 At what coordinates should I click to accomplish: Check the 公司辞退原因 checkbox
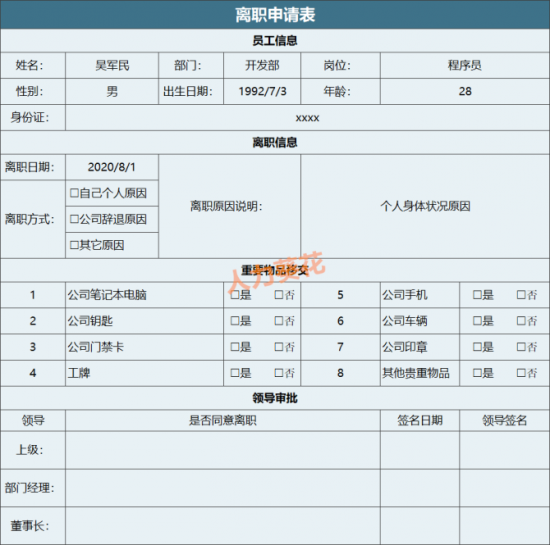(x=74, y=219)
